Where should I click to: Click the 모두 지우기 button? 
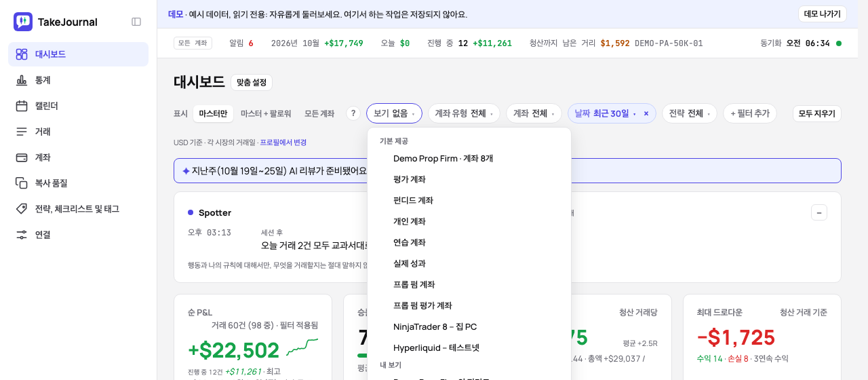(817, 113)
